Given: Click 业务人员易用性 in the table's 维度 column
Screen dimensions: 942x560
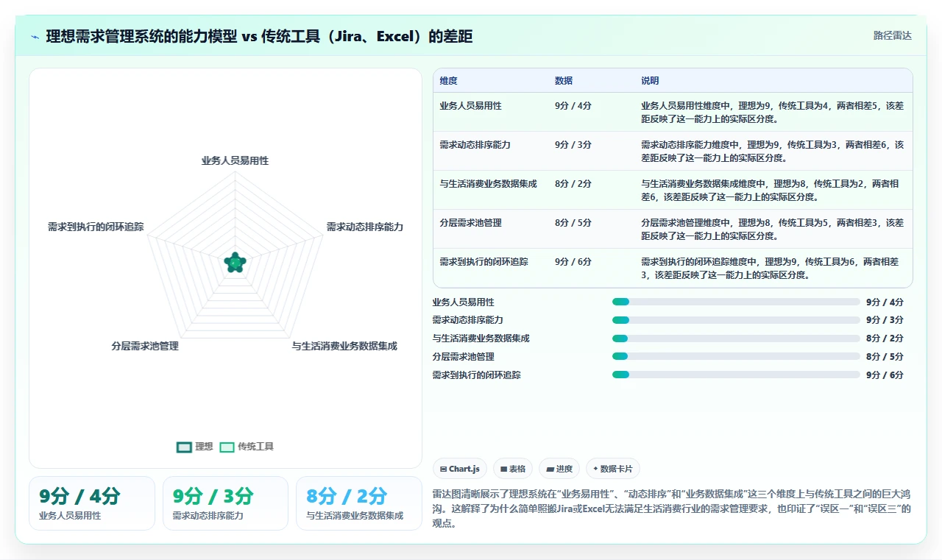Looking at the screenshot, I should coord(470,105).
